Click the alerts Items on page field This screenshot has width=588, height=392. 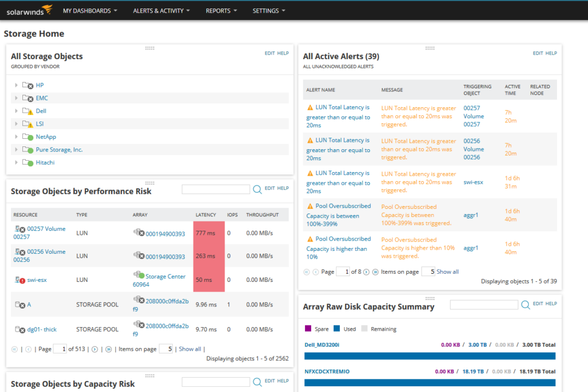428,271
